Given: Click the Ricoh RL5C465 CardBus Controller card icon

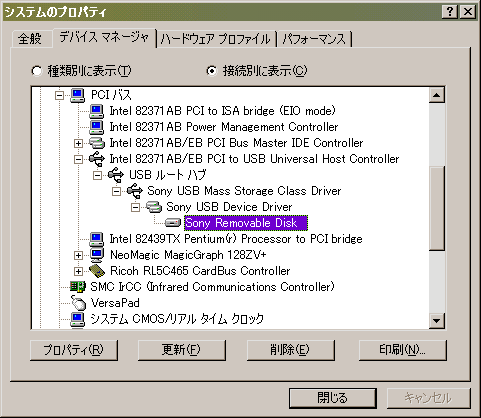Looking at the screenshot, I should [97, 271].
